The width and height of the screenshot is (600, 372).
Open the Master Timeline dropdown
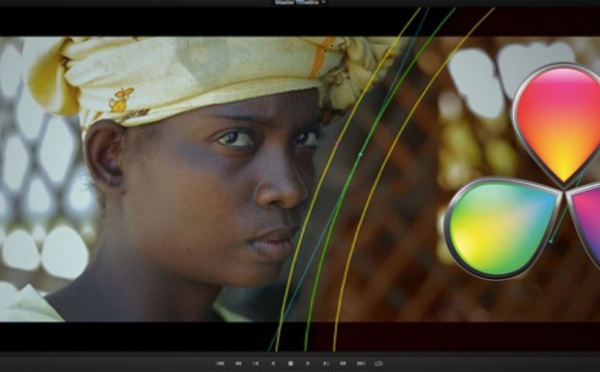pos(300,2)
